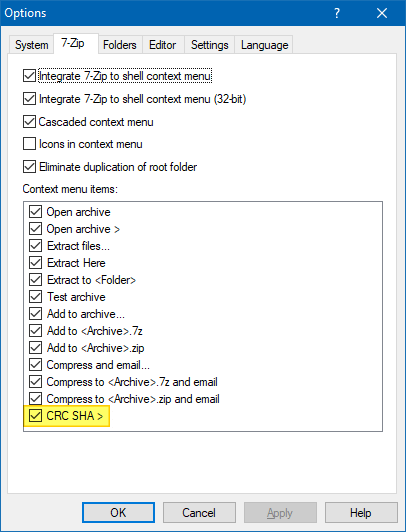Toggle Add to <Archive>.7z checkbox
The image size is (406, 532).
pos(35,330)
